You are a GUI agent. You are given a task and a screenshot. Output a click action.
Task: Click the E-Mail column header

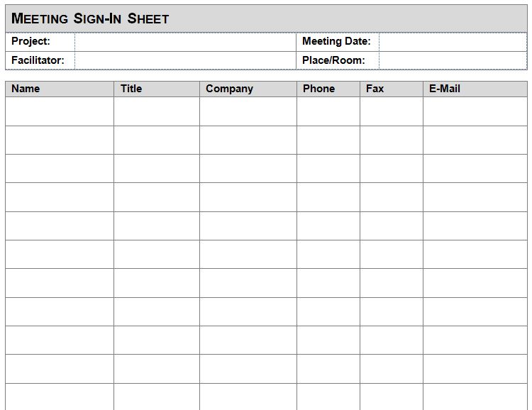coord(475,89)
